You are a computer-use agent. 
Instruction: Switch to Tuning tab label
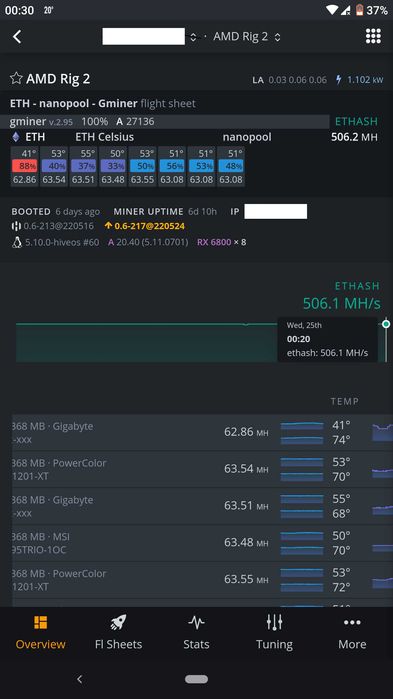click(x=274, y=644)
